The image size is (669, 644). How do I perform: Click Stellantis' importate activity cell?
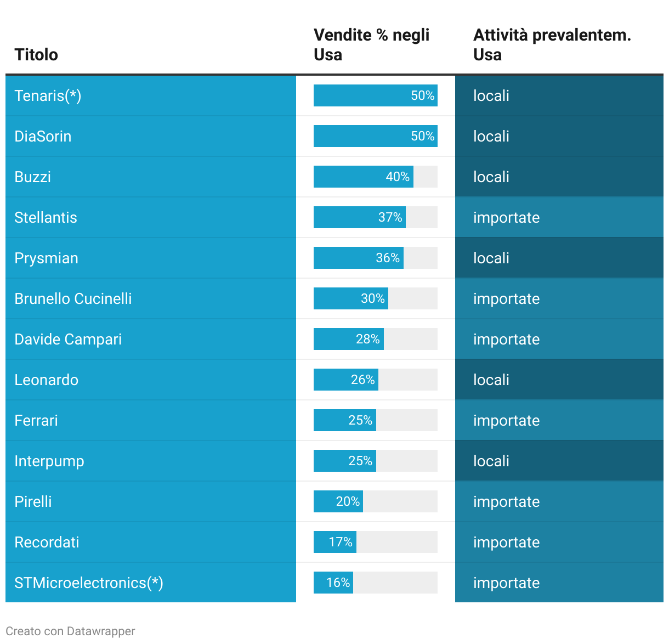click(x=506, y=218)
